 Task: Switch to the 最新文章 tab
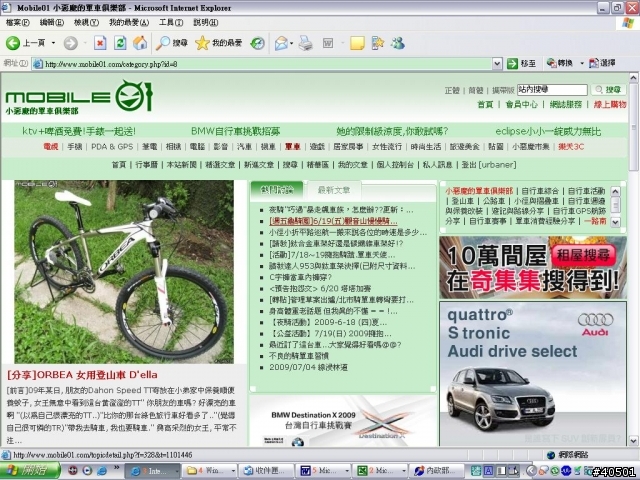click(333, 190)
